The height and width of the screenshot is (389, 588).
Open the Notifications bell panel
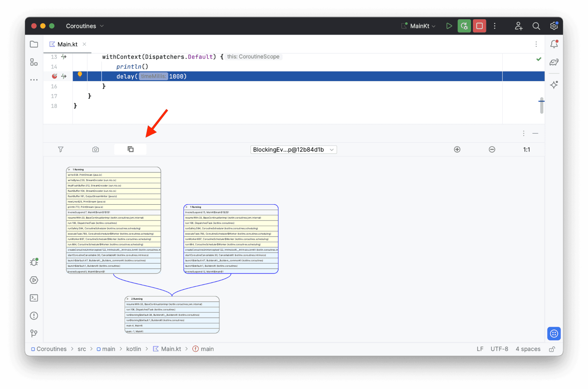click(x=554, y=44)
